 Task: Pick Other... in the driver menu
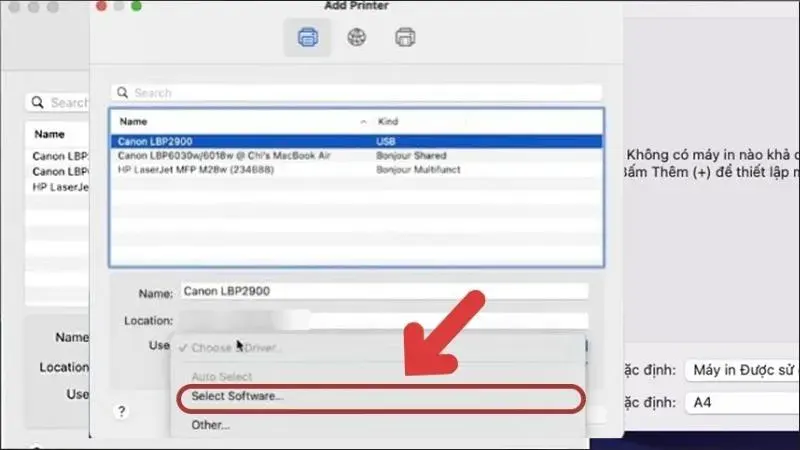coord(211,425)
